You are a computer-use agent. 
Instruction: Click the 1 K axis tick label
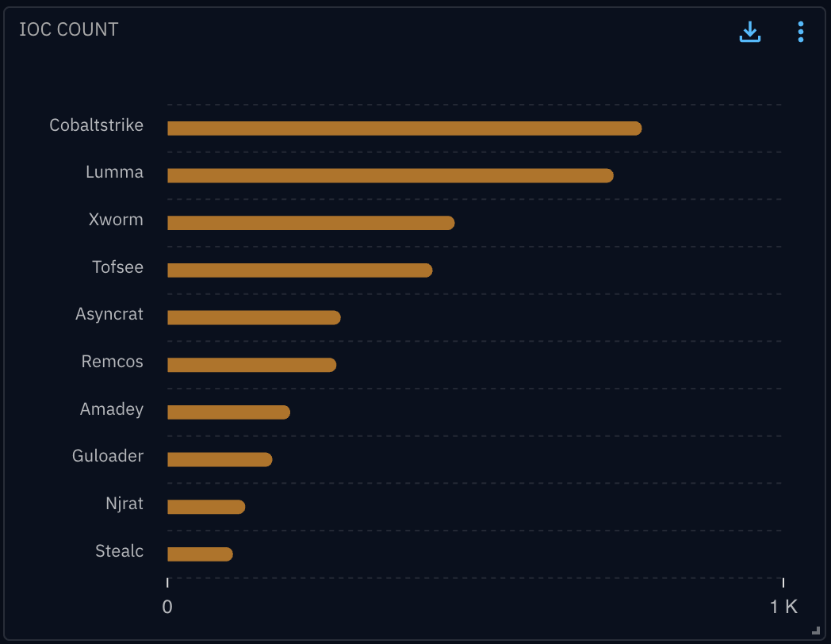click(x=783, y=608)
